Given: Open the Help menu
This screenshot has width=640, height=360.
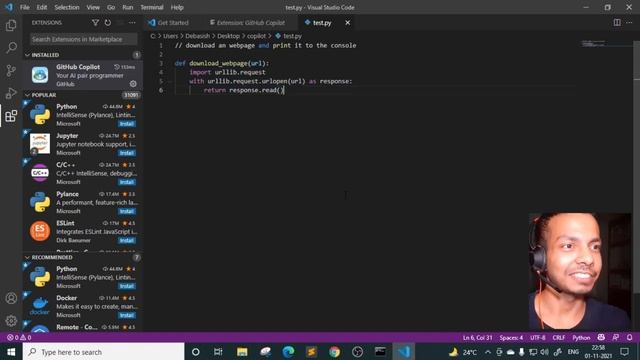Looking at the screenshot, I should click(x=177, y=7).
